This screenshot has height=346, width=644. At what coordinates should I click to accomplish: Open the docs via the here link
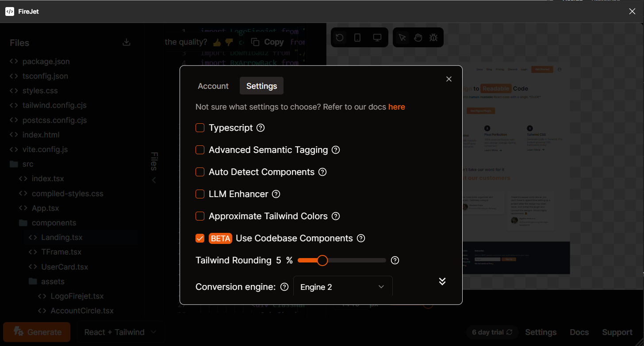[x=397, y=106]
